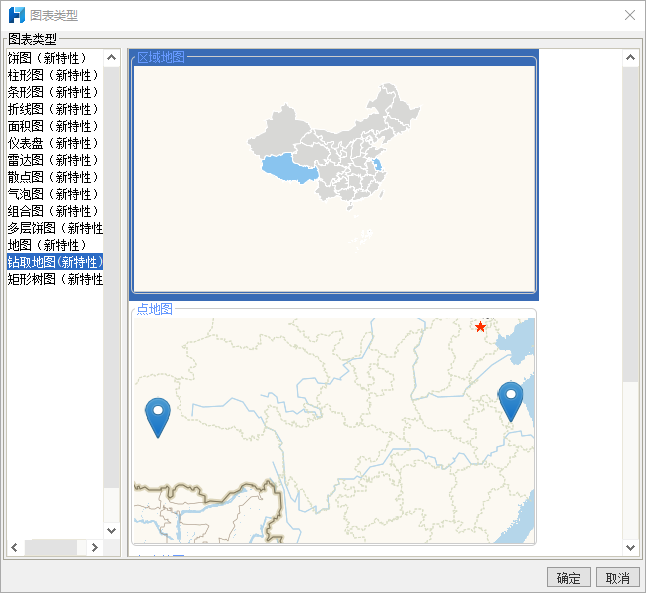Choose 雷达图（新特性）list entry
Screen dimensions: 646x593
(x=55, y=160)
